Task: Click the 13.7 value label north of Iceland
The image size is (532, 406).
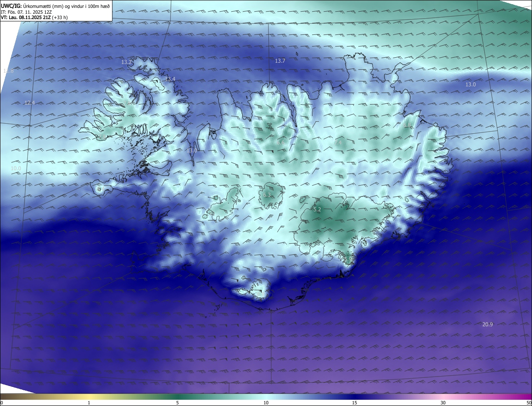Action: pyautogui.click(x=280, y=61)
